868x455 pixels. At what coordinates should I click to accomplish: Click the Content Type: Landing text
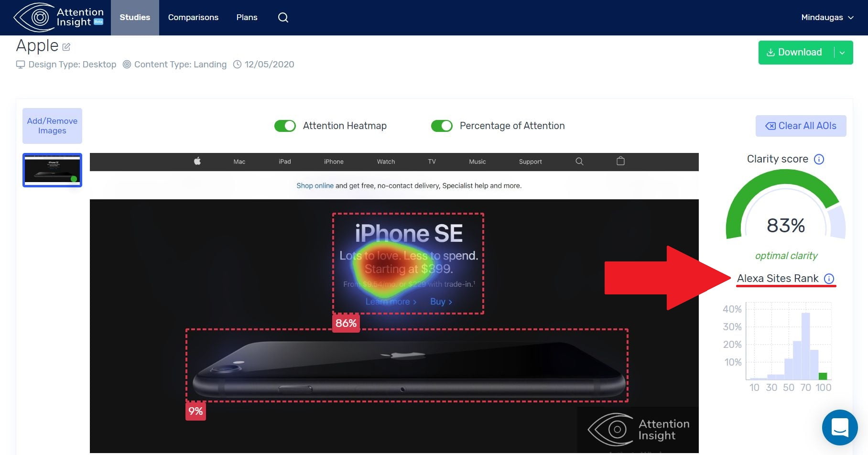(x=180, y=65)
